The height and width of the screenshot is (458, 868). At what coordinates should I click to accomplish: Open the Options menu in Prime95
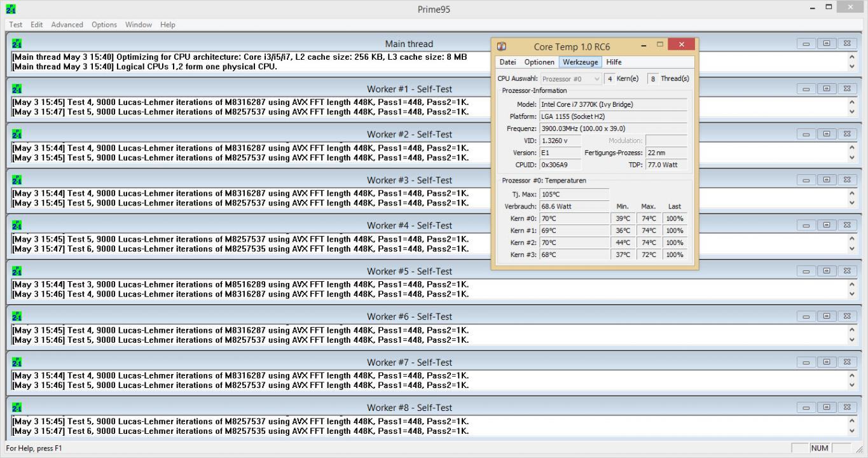pos(104,25)
